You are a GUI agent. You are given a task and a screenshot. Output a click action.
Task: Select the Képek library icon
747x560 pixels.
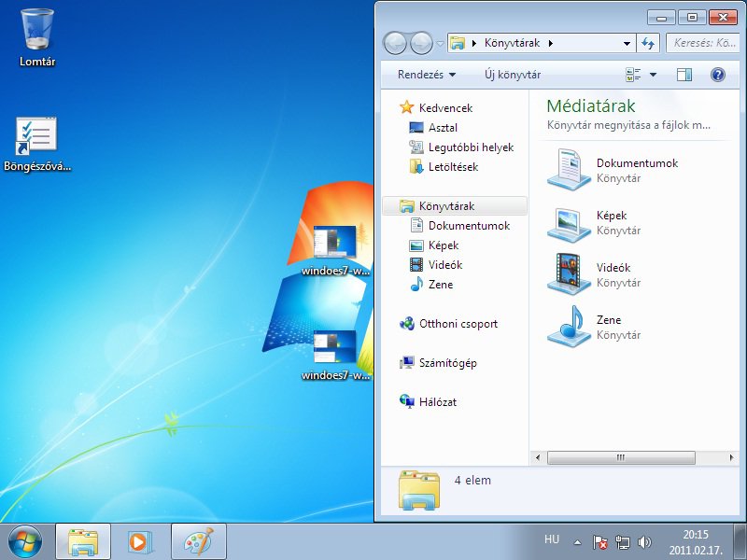(570, 223)
